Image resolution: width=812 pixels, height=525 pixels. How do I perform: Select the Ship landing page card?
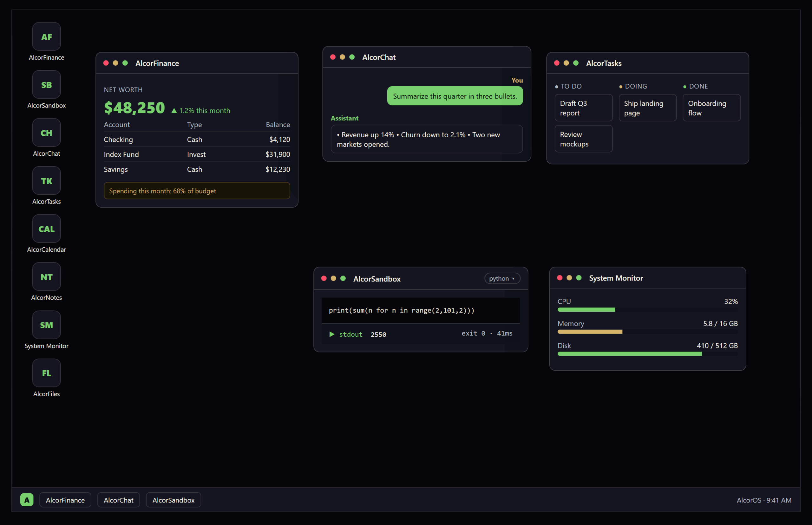647,108
